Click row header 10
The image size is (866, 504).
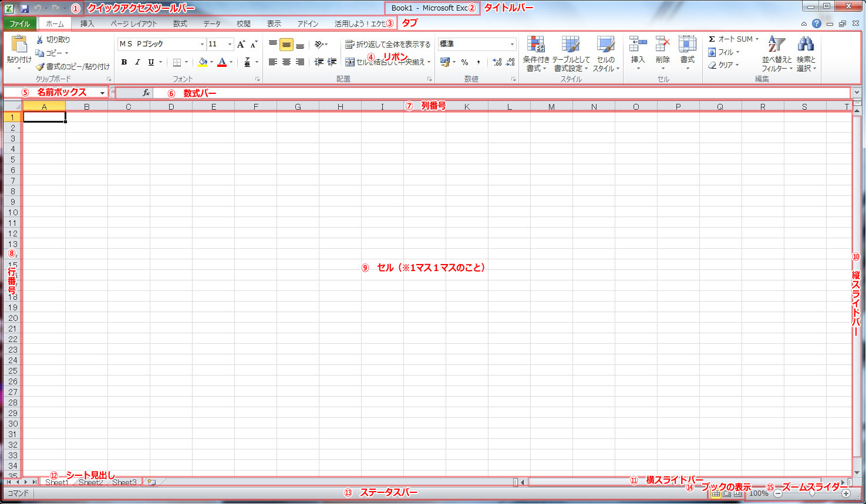pos(12,212)
